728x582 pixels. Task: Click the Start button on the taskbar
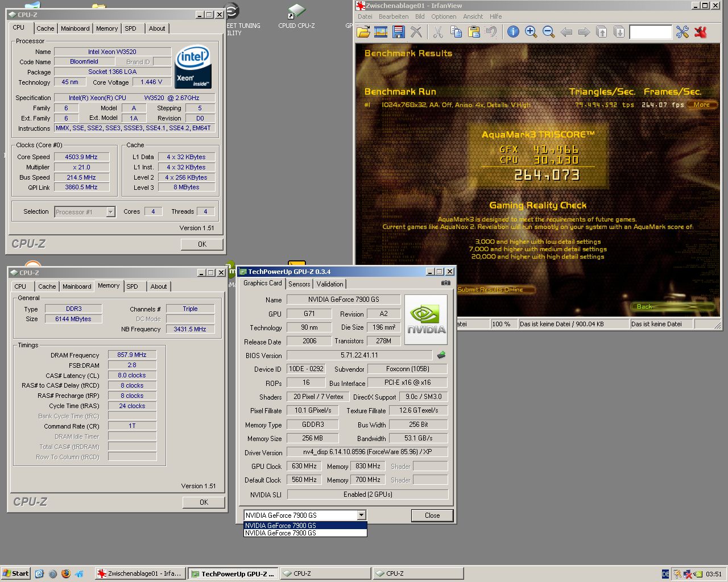click(x=15, y=573)
